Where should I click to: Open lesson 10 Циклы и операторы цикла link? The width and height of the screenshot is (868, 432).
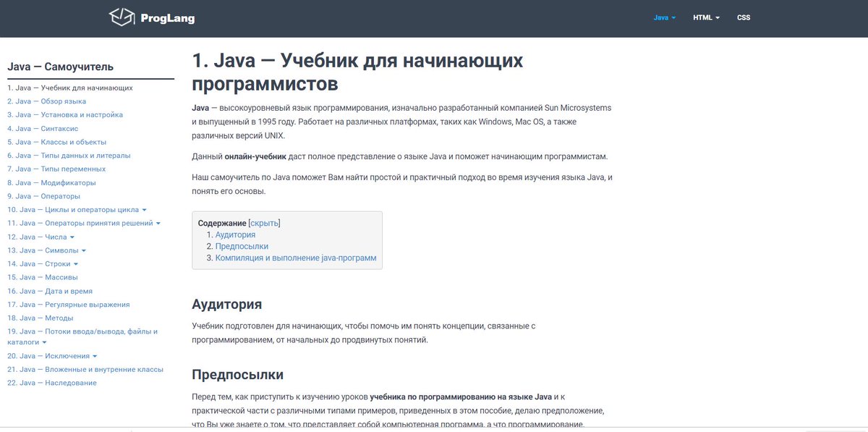tap(73, 210)
